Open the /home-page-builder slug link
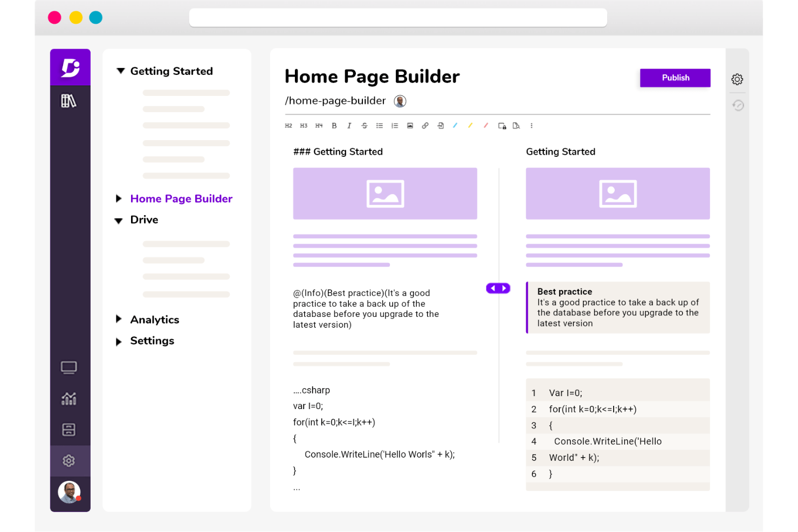Image resolution: width=798 pixels, height=532 pixels. [335, 100]
